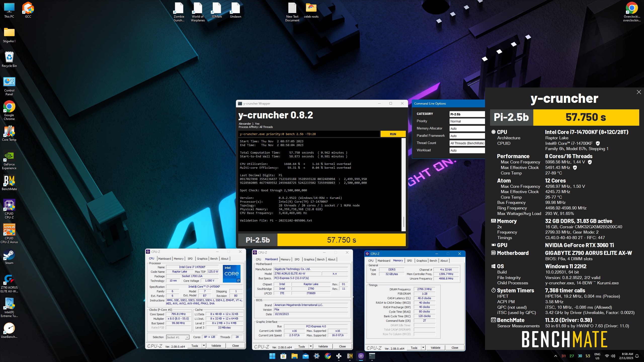Open Intel Extreme Tuning Utility shortcut
The height and width of the screenshot is (362, 644).
click(x=9, y=308)
